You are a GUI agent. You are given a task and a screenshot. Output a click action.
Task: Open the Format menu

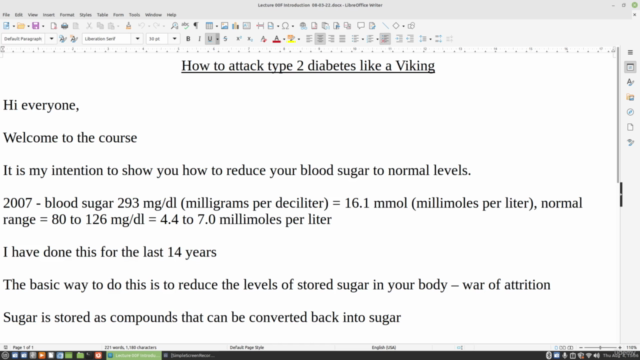click(x=67, y=15)
